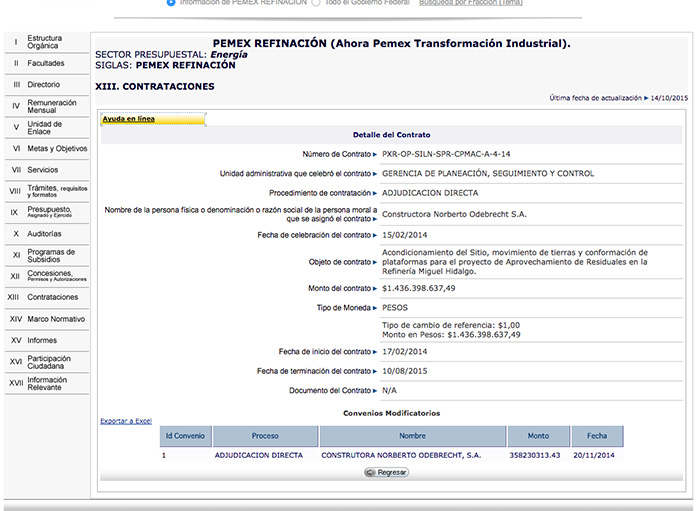Open Unidad de Enlace section
Viewport: 700px width, 511px height.
pos(45,128)
